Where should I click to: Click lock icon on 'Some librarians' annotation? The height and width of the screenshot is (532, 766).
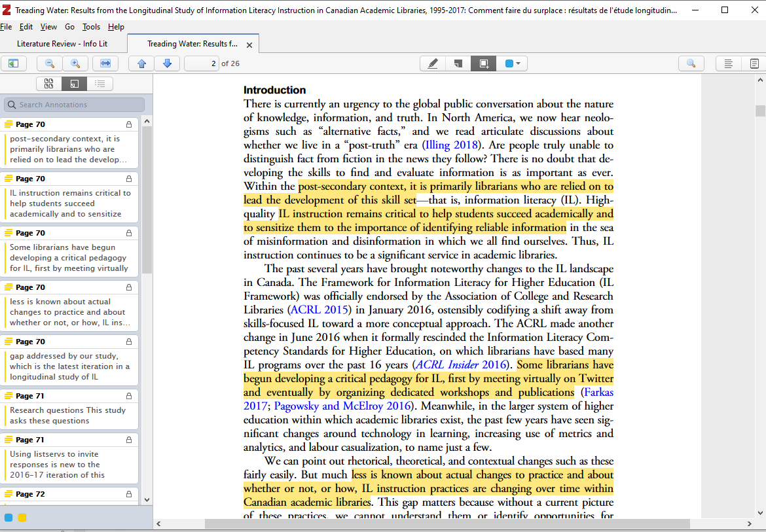(129, 233)
